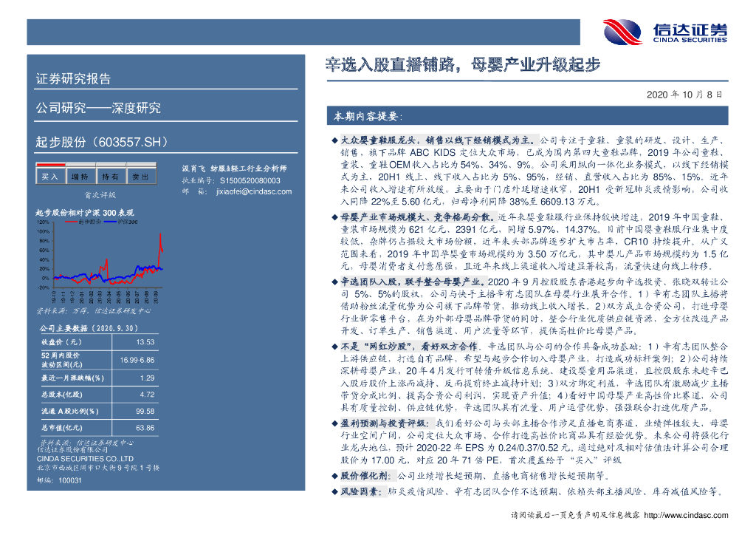Click the 增持 rating box
The image size is (756, 535).
tap(80, 177)
